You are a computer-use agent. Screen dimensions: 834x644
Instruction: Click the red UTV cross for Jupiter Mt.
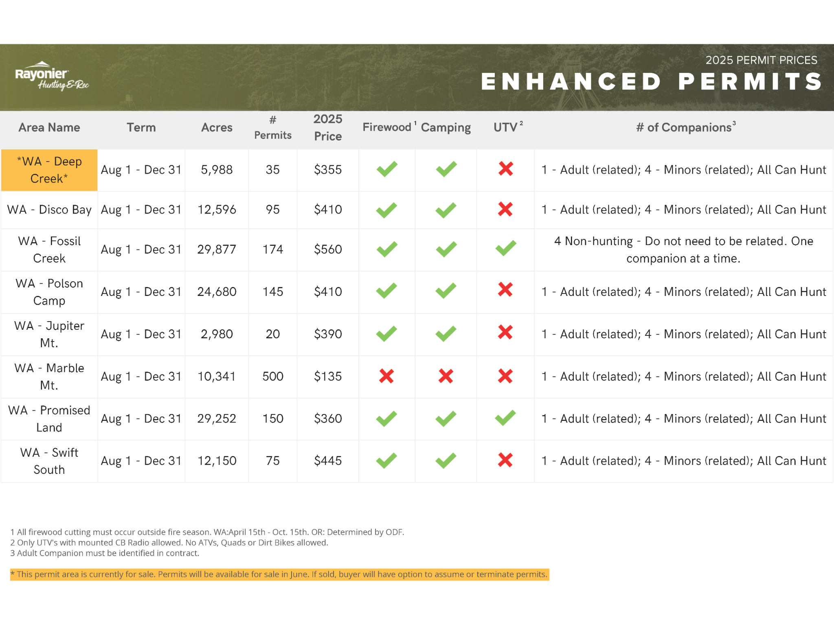click(x=505, y=333)
